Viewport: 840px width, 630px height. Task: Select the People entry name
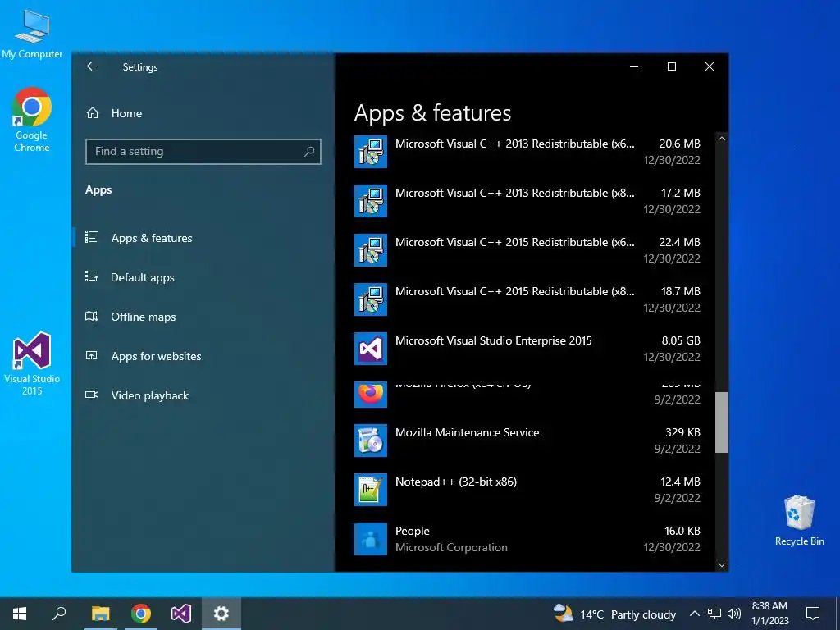tap(413, 531)
